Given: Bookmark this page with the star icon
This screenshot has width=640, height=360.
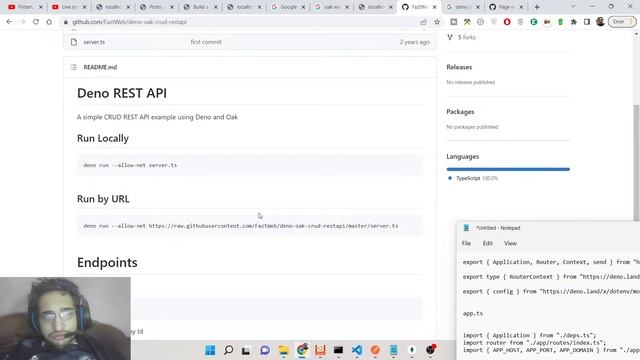Looking at the screenshot, I should 437,22.
